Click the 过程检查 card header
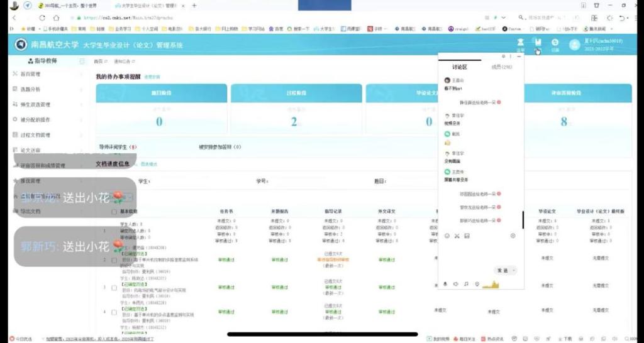This screenshot has height=343, width=644. [297, 93]
